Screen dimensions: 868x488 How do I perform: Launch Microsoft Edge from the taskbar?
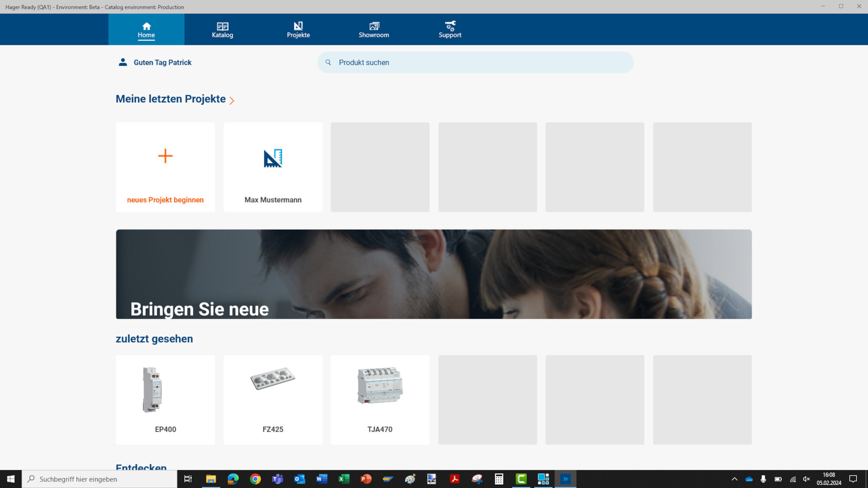pyautogui.click(x=233, y=479)
